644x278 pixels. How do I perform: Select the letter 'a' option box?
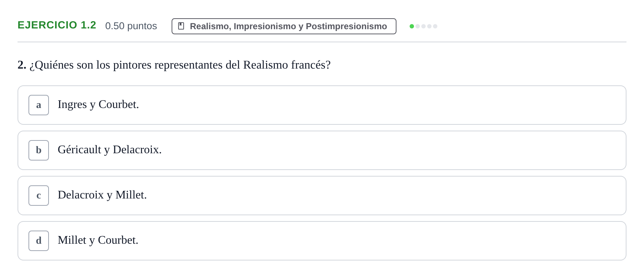coord(39,105)
